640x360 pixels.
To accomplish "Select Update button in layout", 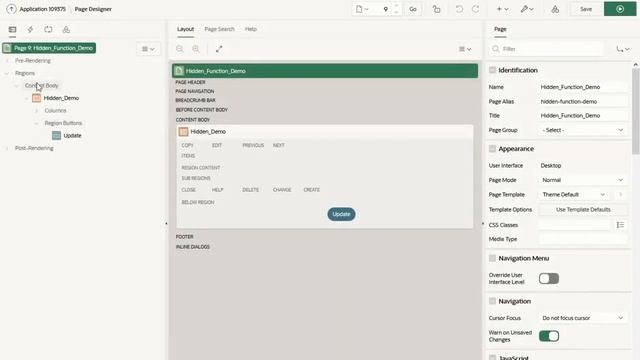I will point(341,214).
